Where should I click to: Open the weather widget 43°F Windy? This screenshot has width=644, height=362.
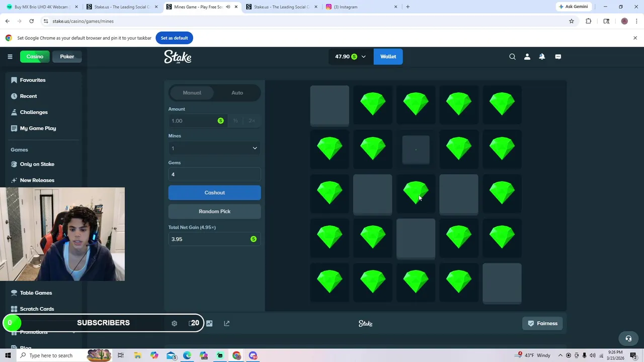coord(533,355)
